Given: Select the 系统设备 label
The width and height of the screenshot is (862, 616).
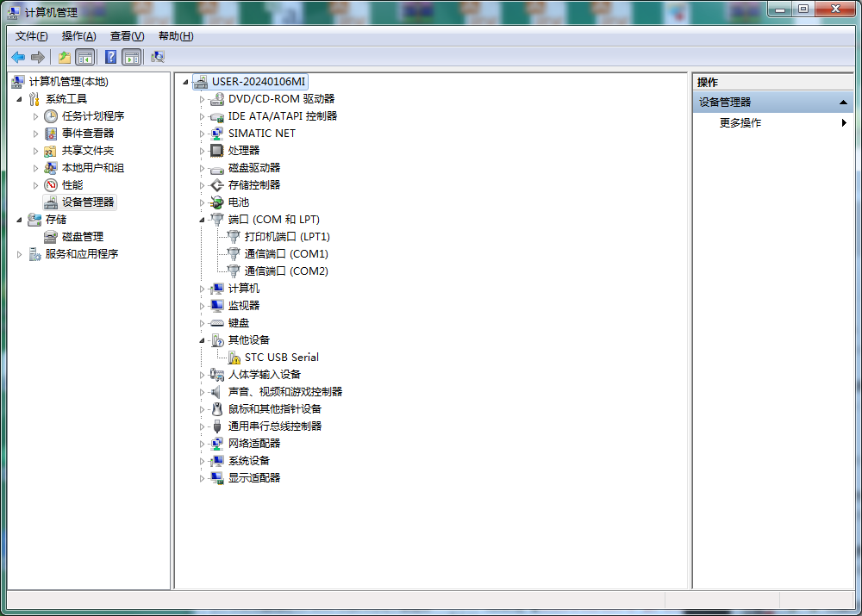Looking at the screenshot, I should pyautogui.click(x=249, y=460).
